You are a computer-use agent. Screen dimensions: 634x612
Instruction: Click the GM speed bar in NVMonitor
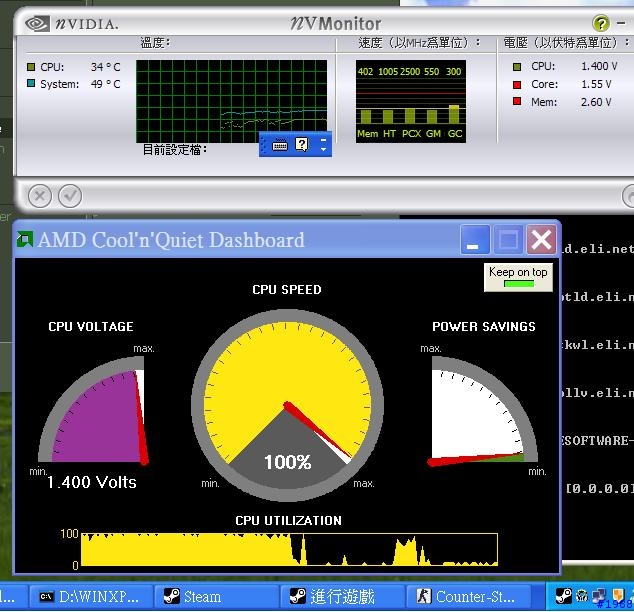(x=432, y=116)
